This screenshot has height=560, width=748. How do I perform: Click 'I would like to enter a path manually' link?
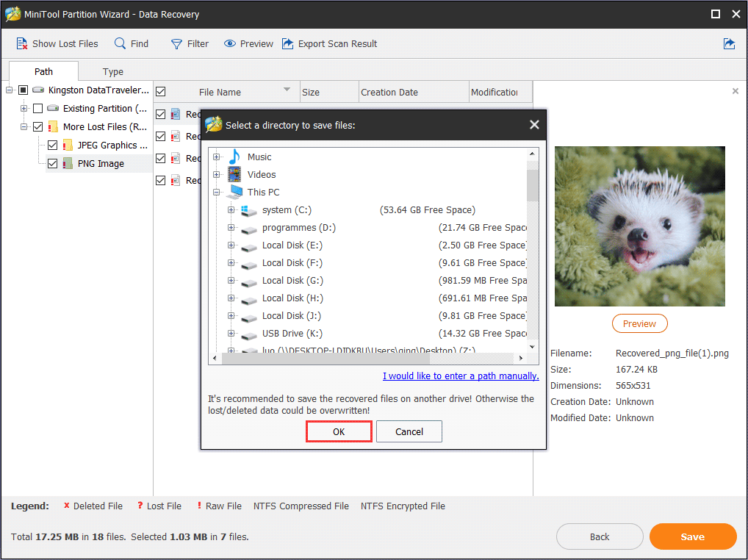click(x=461, y=376)
